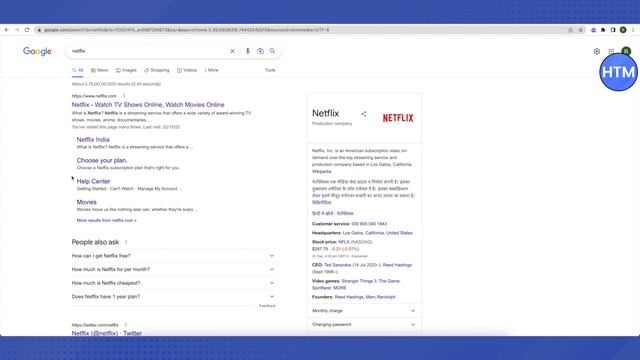Open the Google apps grid icon
Image resolution: width=640 pixels, height=360 pixels.
tap(611, 51)
